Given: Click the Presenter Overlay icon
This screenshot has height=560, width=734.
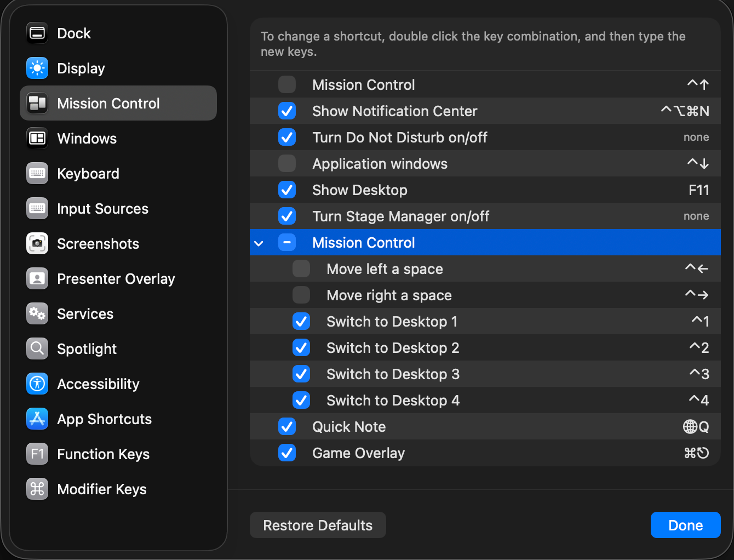Looking at the screenshot, I should tap(37, 279).
